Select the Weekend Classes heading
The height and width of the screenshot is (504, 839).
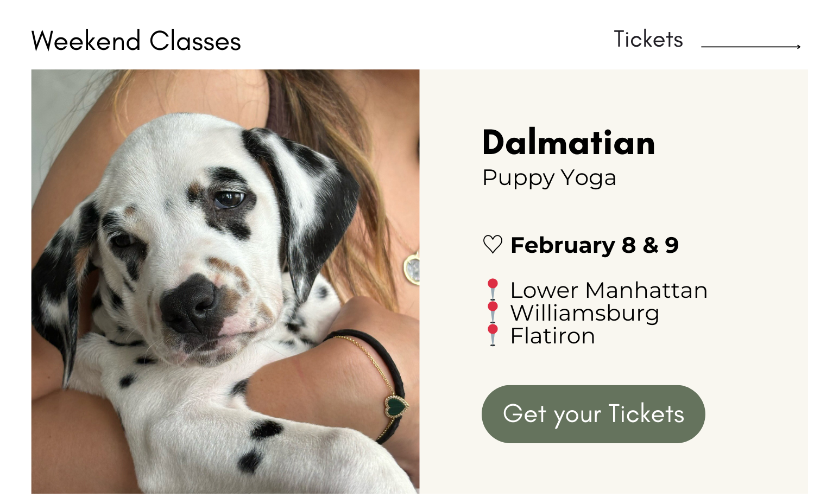point(136,41)
